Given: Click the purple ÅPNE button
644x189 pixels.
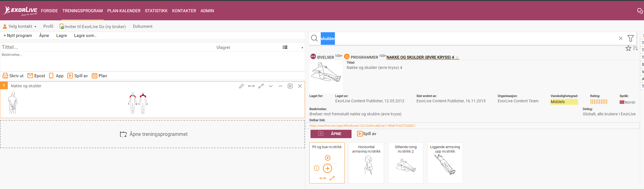Looking at the screenshot, I should pos(331,134).
